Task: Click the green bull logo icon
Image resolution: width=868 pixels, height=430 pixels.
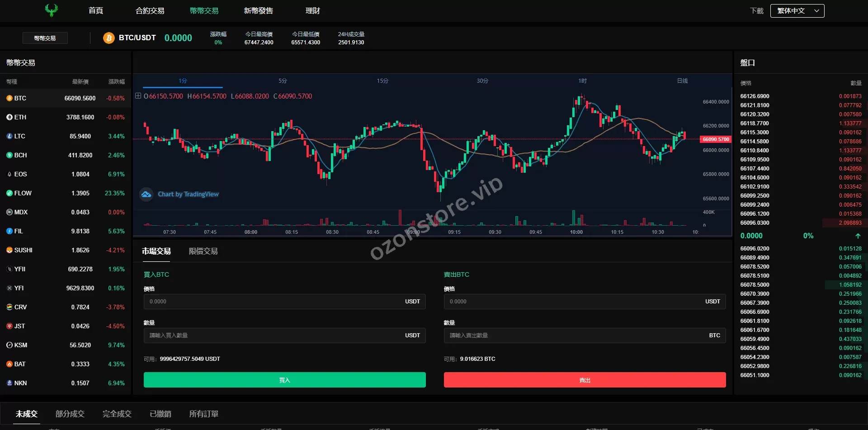Action: tap(52, 10)
